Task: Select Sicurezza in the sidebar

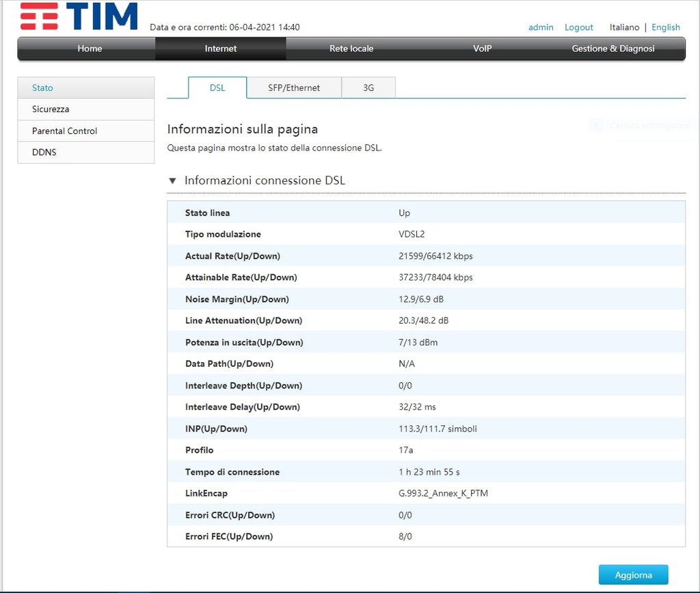Action: point(85,109)
